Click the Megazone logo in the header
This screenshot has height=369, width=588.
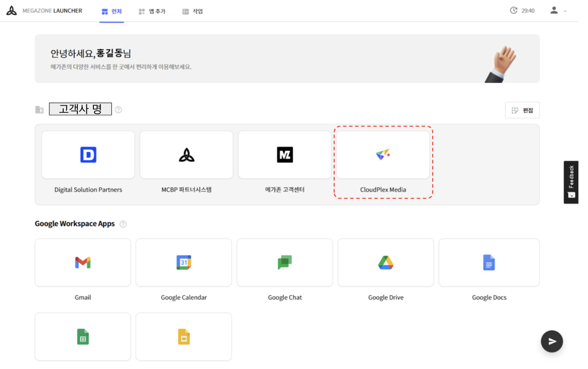(11, 10)
